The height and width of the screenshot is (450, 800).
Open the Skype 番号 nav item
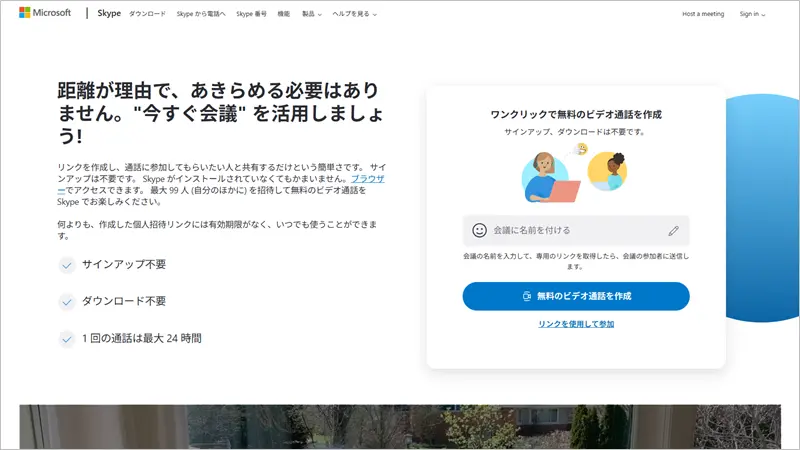[251, 14]
